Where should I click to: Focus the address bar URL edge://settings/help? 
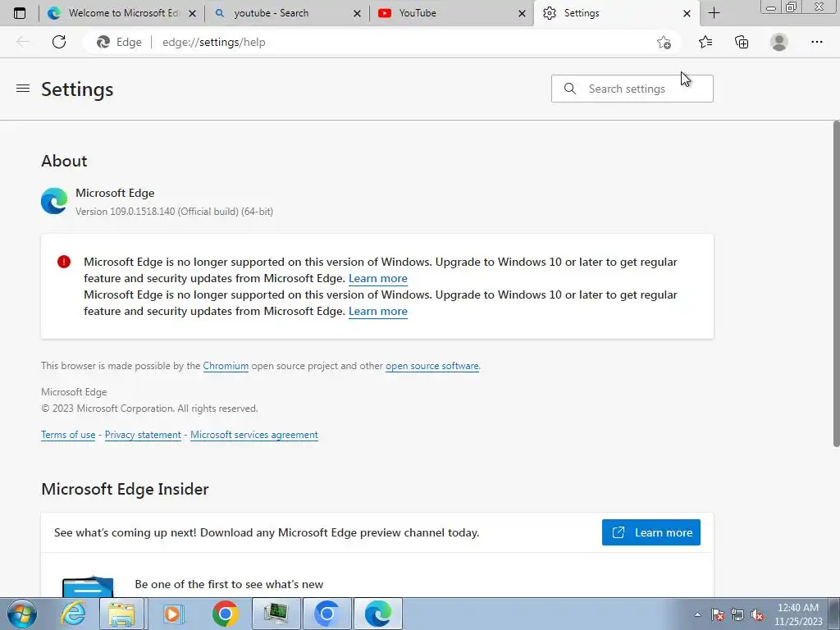coord(214,43)
